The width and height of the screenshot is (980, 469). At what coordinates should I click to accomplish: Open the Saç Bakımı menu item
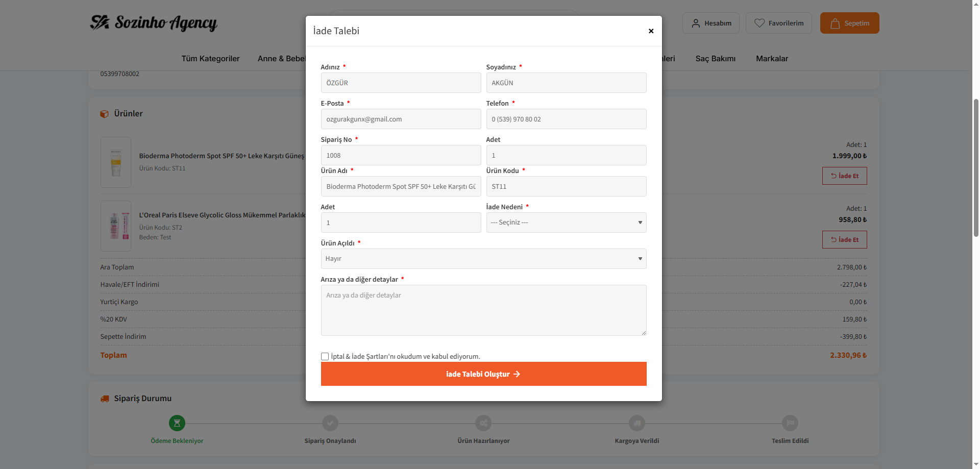(715, 59)
